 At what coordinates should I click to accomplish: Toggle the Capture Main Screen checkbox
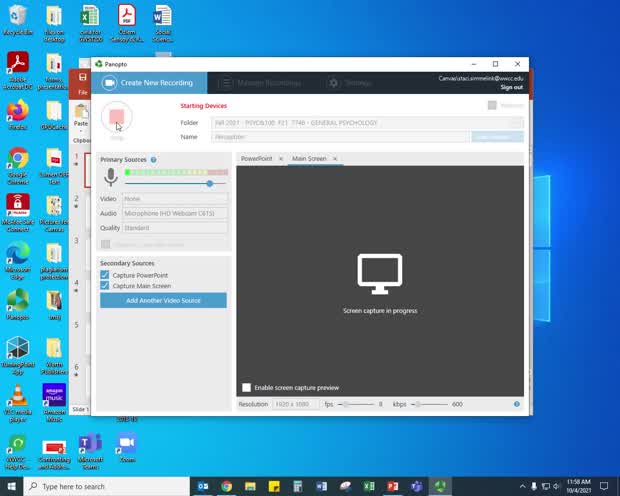click(105, 286)
